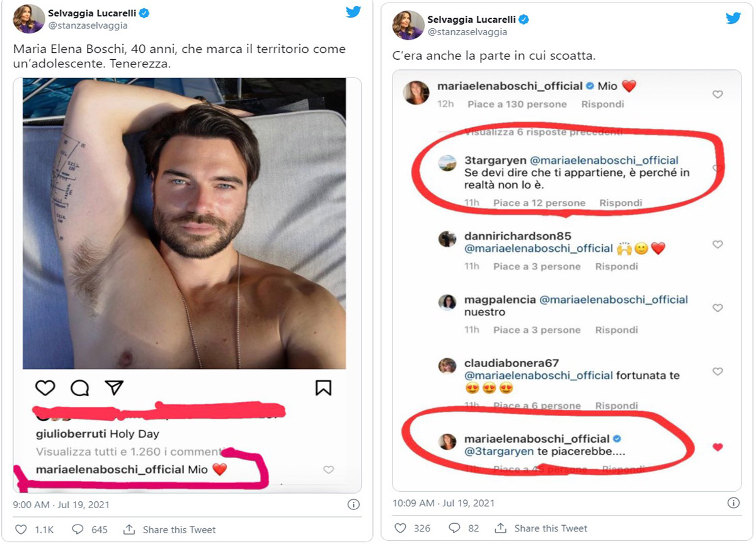Like the right tweet with 326 likes
The image size is (756, 544).
coord(401,528)
